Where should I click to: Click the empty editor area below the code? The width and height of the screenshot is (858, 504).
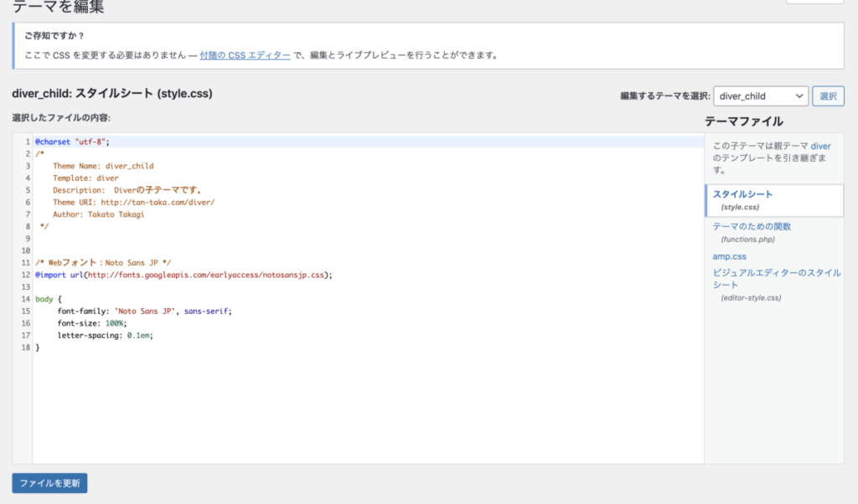coord(335,410)
